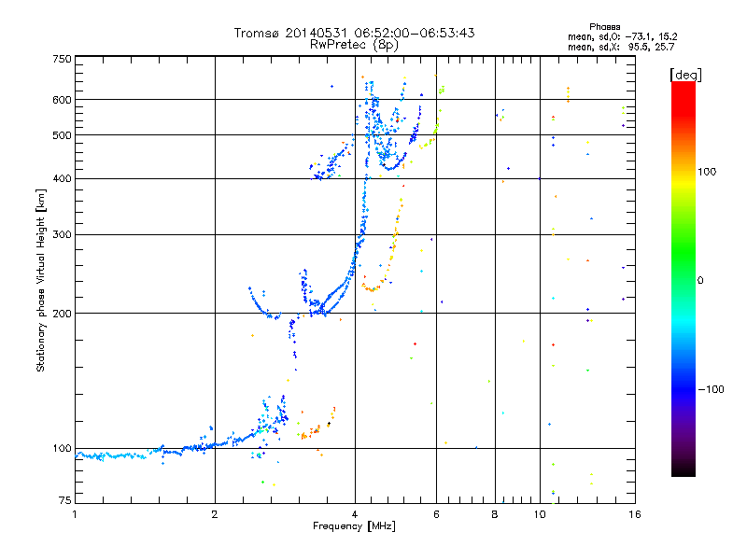747x560 pixels.
Task: Click the y-axis tick label '100' on left
Action: (63, 448)
